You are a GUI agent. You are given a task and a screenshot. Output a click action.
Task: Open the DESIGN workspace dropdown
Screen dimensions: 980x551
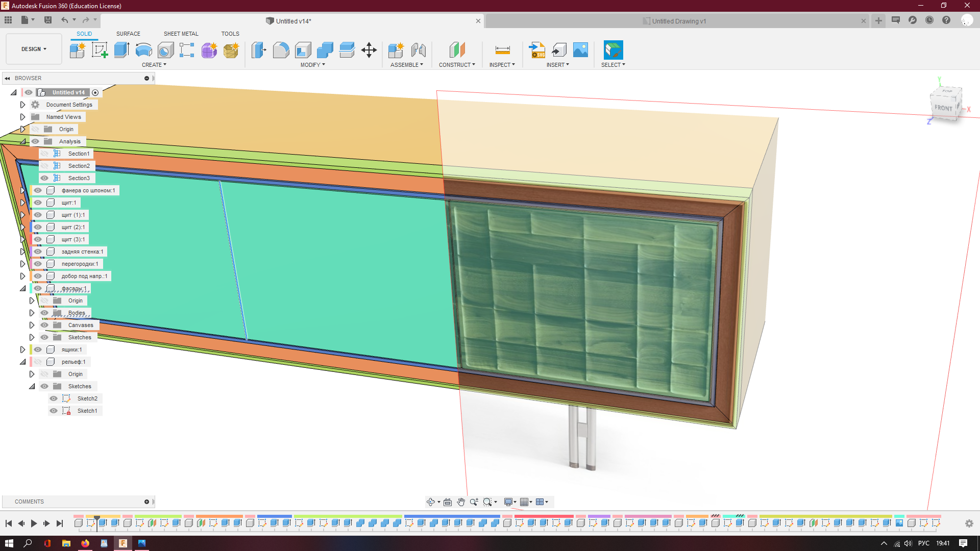[x=34, y=49]
